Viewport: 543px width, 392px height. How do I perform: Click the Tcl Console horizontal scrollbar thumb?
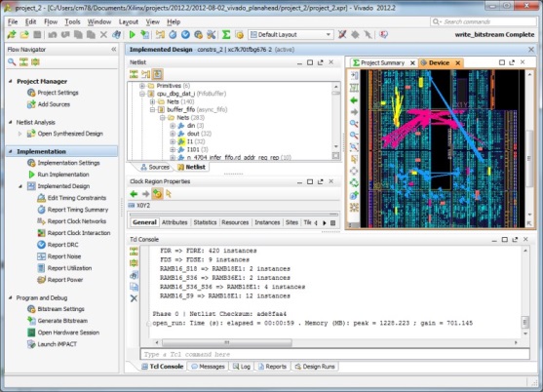pyautogui.click(x=227, y=342)
